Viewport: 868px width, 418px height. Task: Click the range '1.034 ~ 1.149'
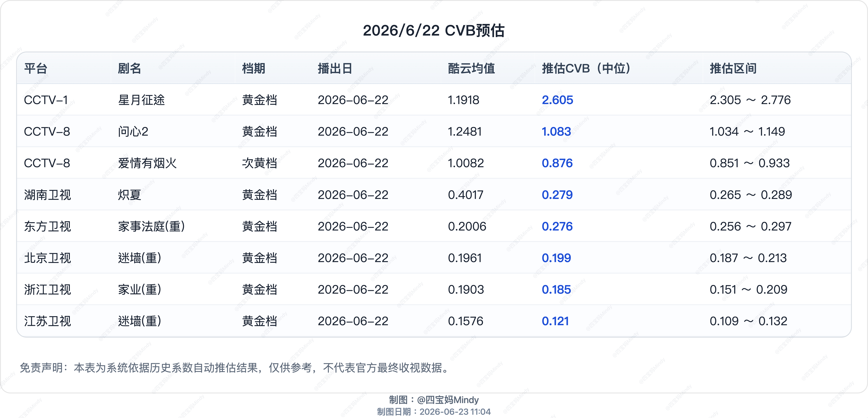point(747,132)
